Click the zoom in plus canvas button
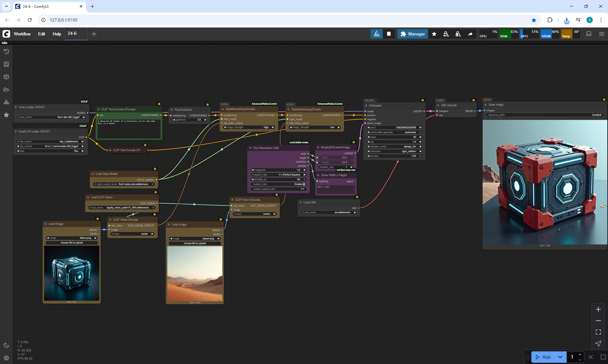608x364 pixels. coord(598,309)
